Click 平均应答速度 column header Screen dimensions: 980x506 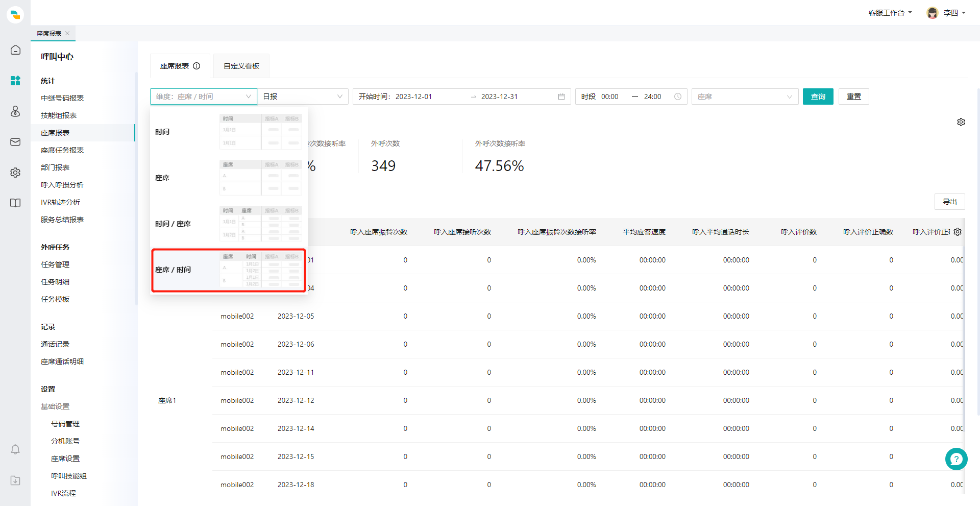(644, 232)
